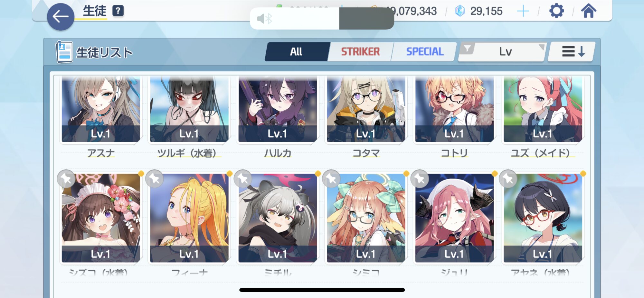Screen dimensions: 644x298
Task: Go back using the arrow button
Action: 61,17
